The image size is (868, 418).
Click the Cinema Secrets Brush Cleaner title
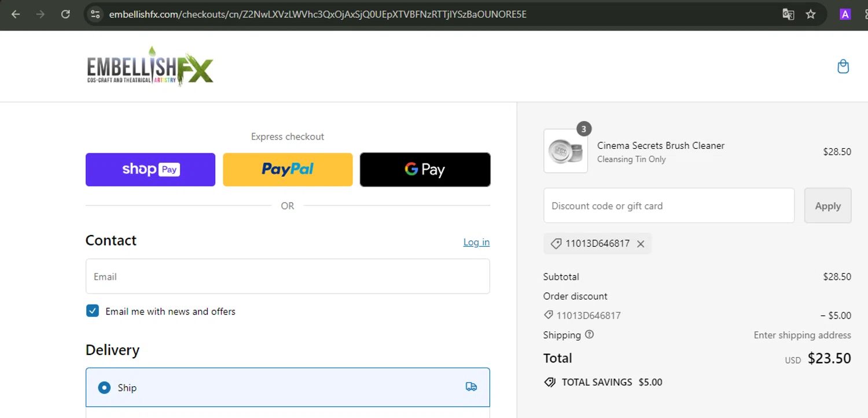[x=661, y=145]
